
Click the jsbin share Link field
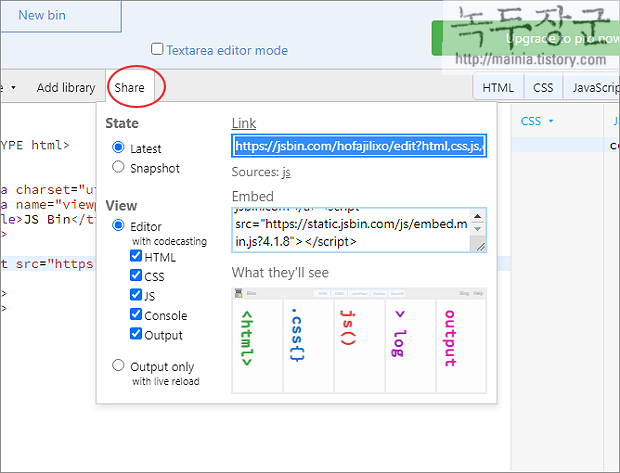pyautogui.click(x=359, y=146)
